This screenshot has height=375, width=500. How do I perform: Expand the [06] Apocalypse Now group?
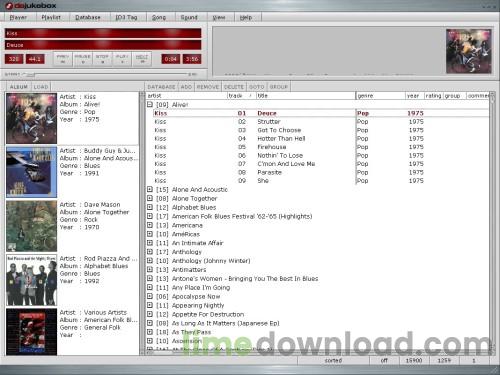150,296
